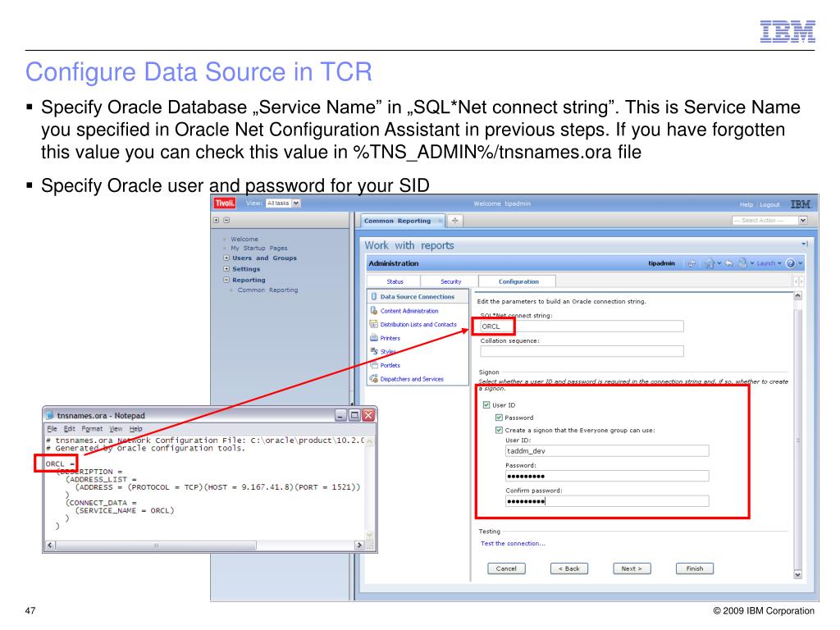Click the Dispatchers and Services icon
Image resolution: width=840 pixels, height=630 pixels.
[374, 378]
